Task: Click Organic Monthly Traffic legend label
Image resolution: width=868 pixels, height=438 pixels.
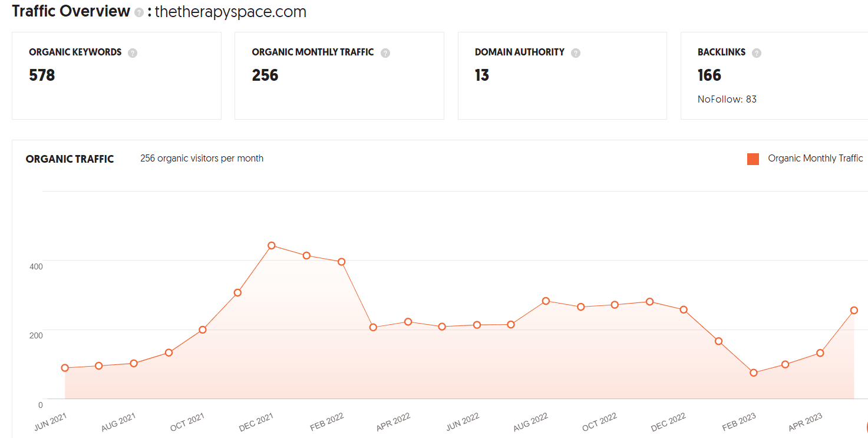Action: tap(816, 158)
